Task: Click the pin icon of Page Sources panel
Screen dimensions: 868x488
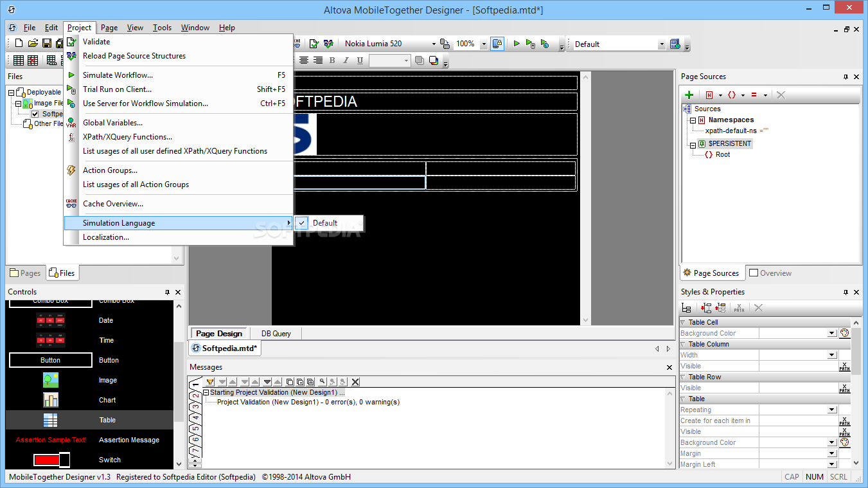Action: click(x=846, y=77)
